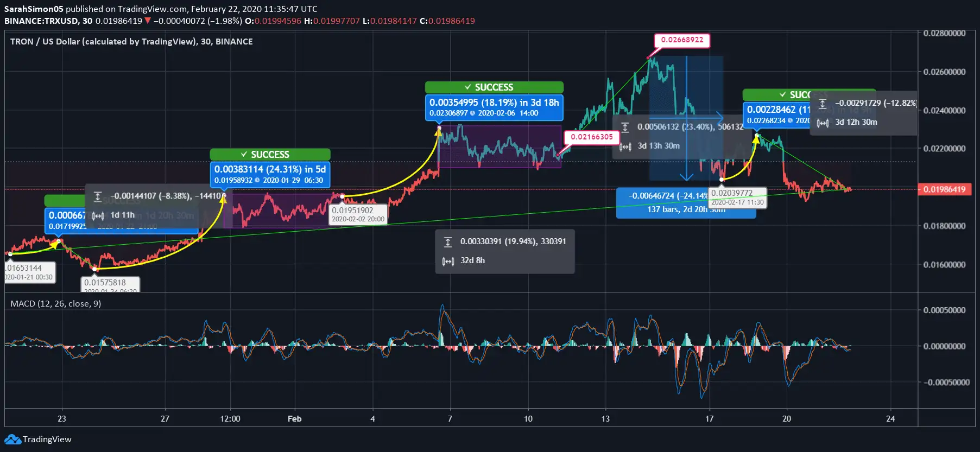Open the MACD (12, 26, close, 9) indicator label
The image size is (980, 452).
pos(55,304)
